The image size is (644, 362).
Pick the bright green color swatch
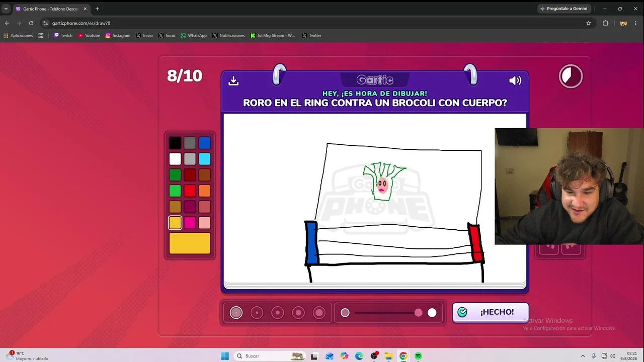pyautogui.click(x=175, y=191)
